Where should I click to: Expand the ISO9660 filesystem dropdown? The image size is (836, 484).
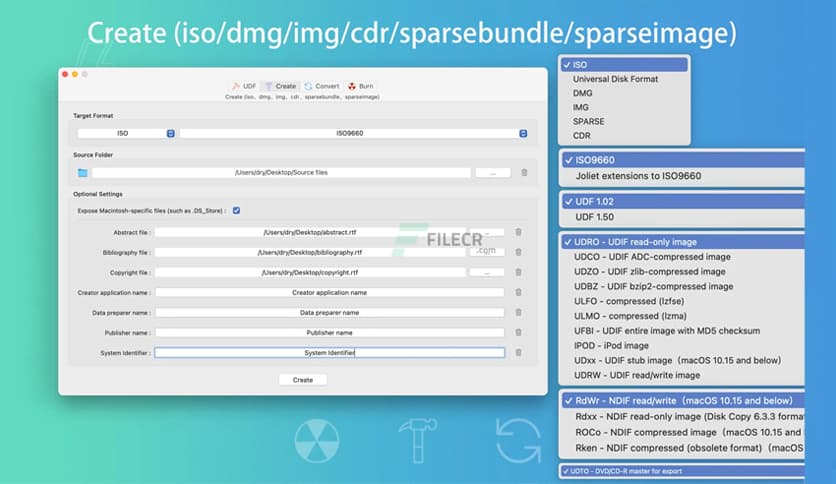tap(354, 133)
